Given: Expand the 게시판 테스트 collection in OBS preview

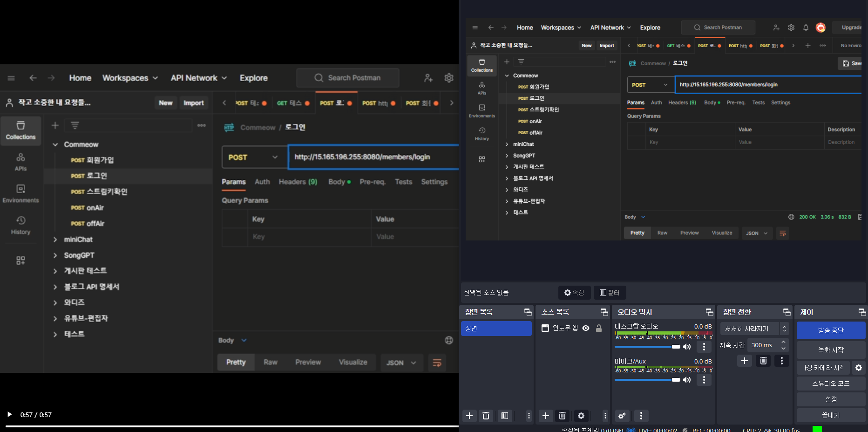Looking at the screenshot, I should pos(507,167).
